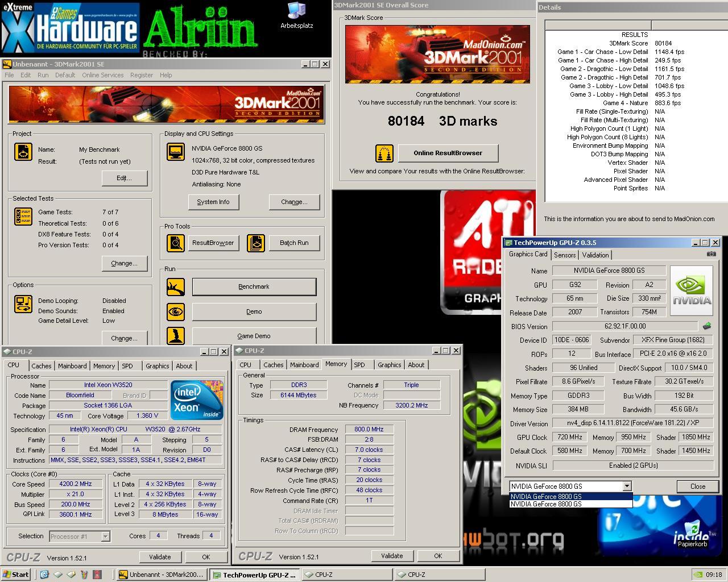Switch to TechPowerUp GPU-Z taskbar button
Image resolution: width=728 pixels, height=582 pixels.
tap(255, 575)
